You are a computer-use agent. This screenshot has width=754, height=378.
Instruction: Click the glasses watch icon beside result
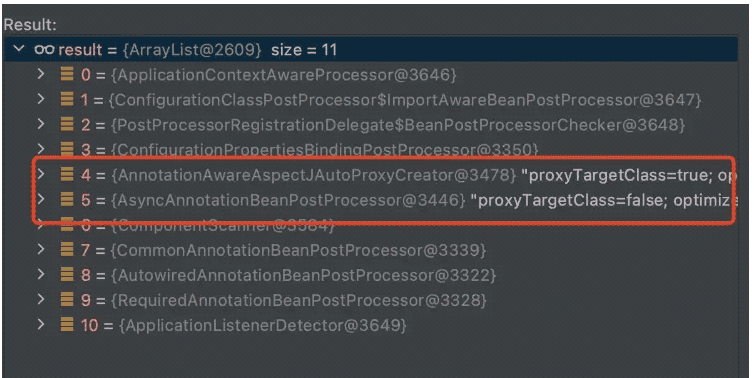click(44, 49)
